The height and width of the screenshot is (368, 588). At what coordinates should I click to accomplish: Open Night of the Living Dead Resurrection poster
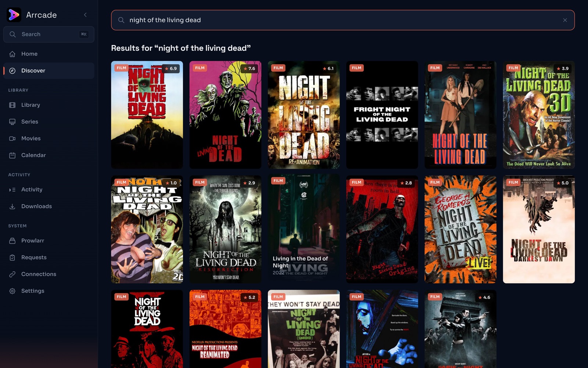225,229
